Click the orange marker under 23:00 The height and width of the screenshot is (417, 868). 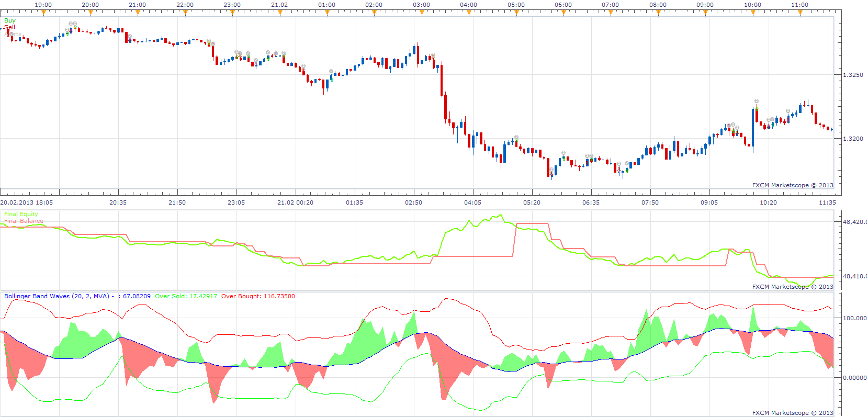(232, 13)
